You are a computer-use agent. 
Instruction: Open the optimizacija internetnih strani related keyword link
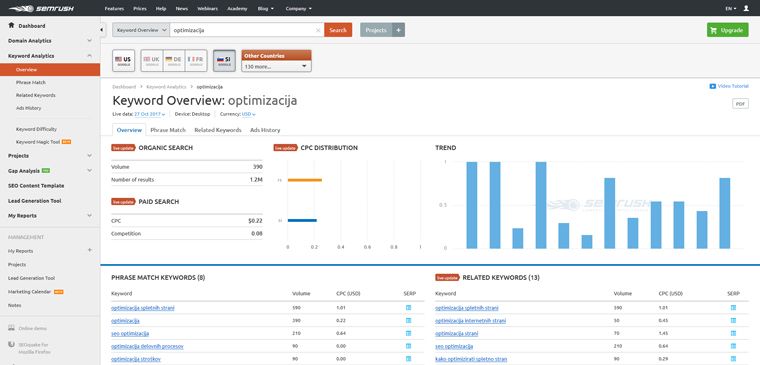470,320
